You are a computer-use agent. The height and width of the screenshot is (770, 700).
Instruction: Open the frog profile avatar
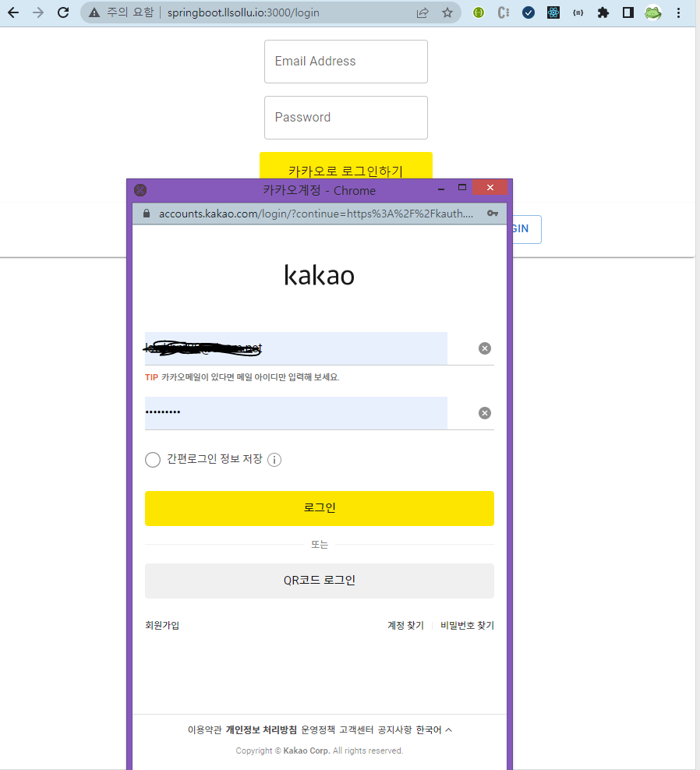point(653,12)
